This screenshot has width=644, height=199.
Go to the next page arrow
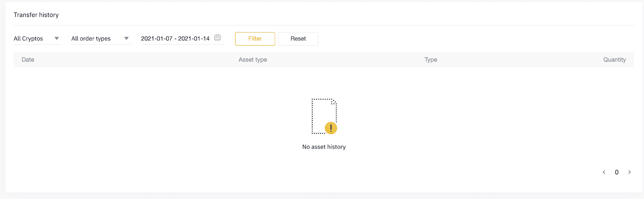(630, 172)
